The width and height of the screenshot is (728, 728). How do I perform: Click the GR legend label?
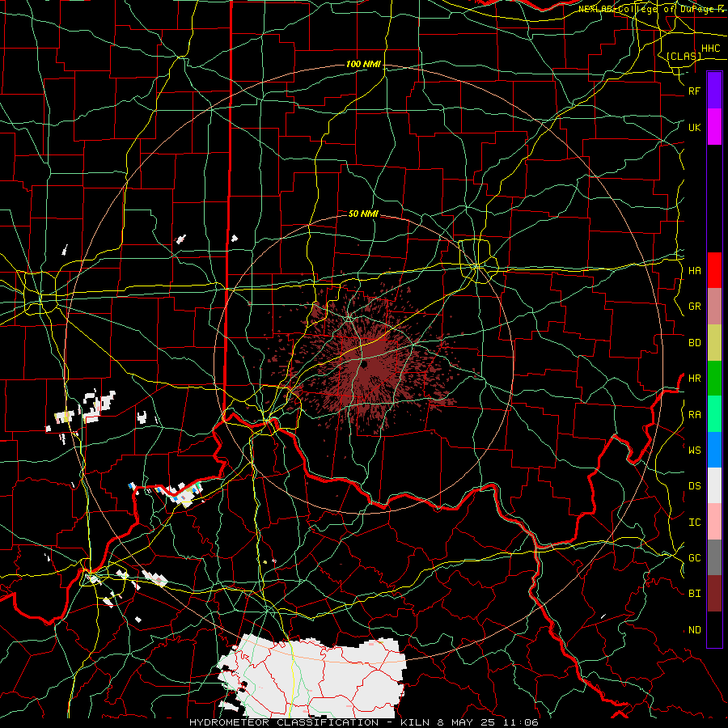coord(694,307)
